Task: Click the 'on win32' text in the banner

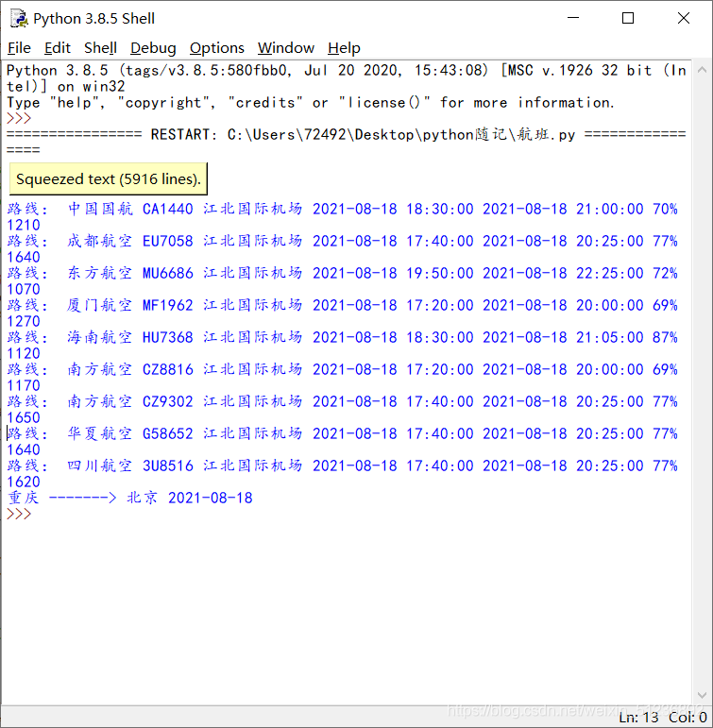Action: (91, 86)
